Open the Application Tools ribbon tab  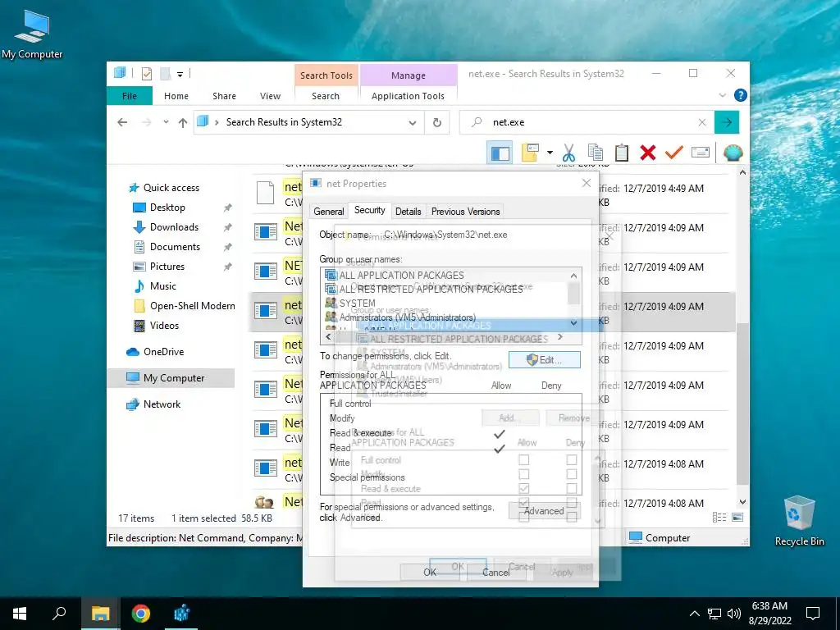[x=408, y=96]
